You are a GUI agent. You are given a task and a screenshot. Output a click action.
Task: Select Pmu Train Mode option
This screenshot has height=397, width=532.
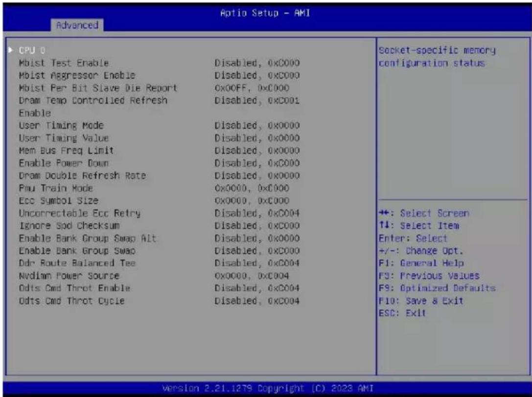coord(56,188)
